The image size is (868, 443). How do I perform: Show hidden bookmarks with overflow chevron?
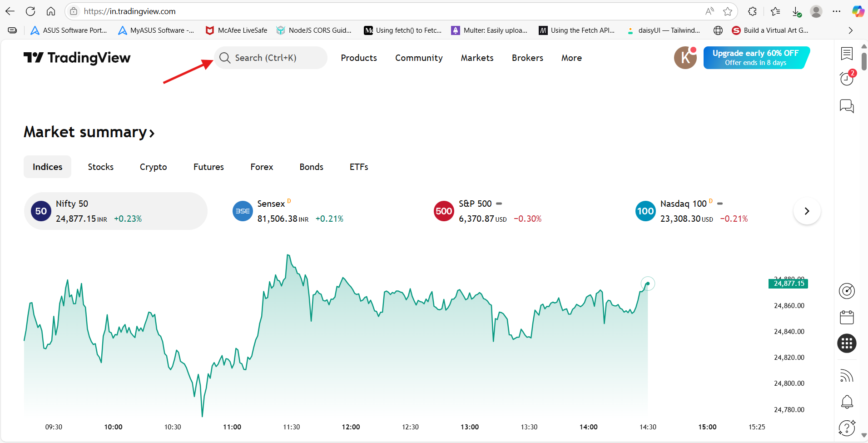point(850,30)
